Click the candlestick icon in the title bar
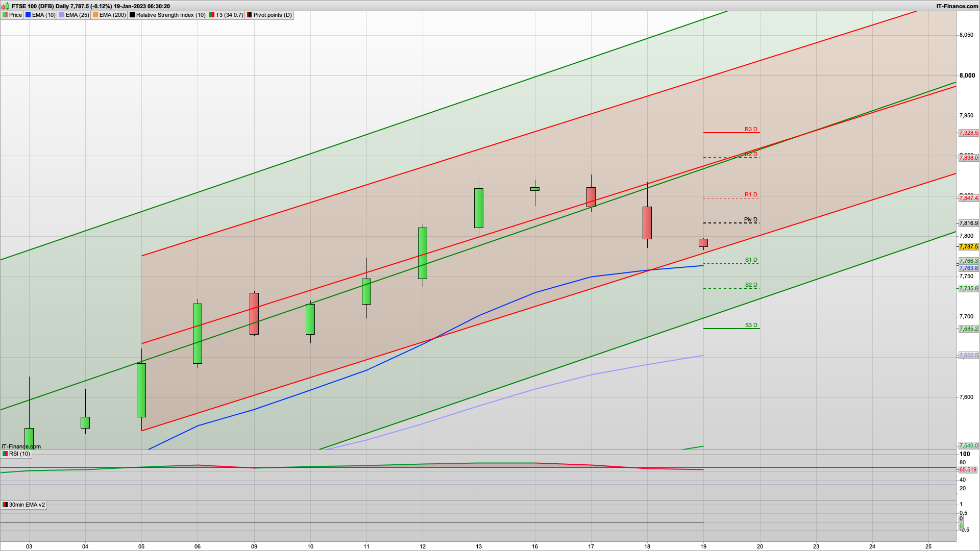 pos(6,6)
